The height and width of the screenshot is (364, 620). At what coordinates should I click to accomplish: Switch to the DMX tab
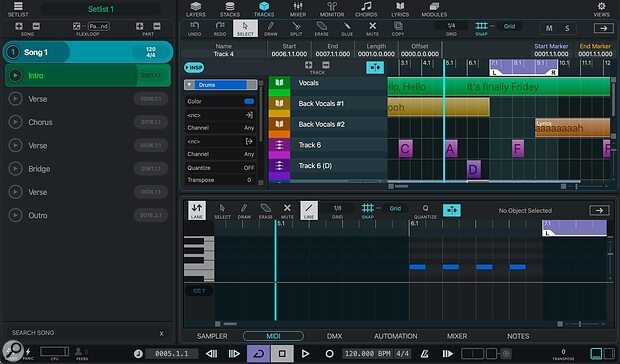[x=334, y=336]
